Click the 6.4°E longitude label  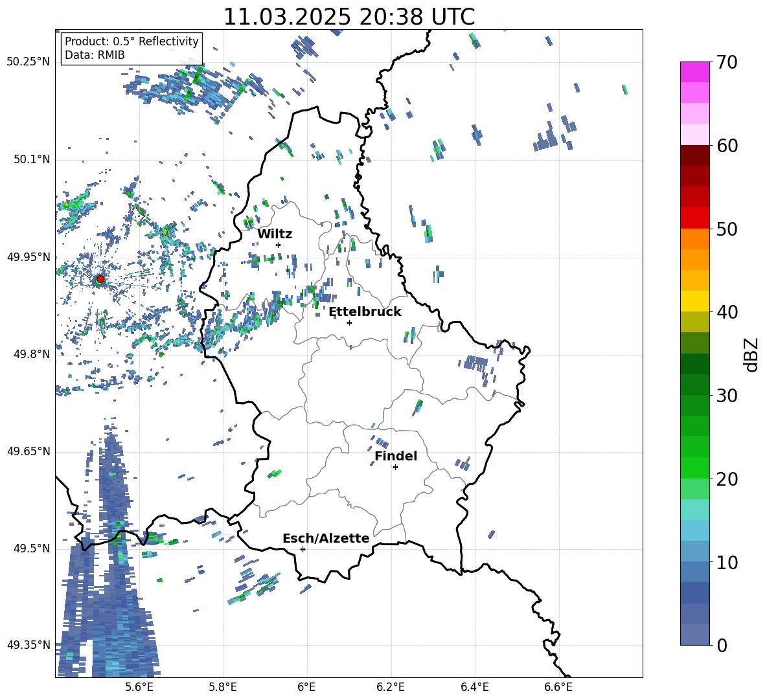[474, 687]
